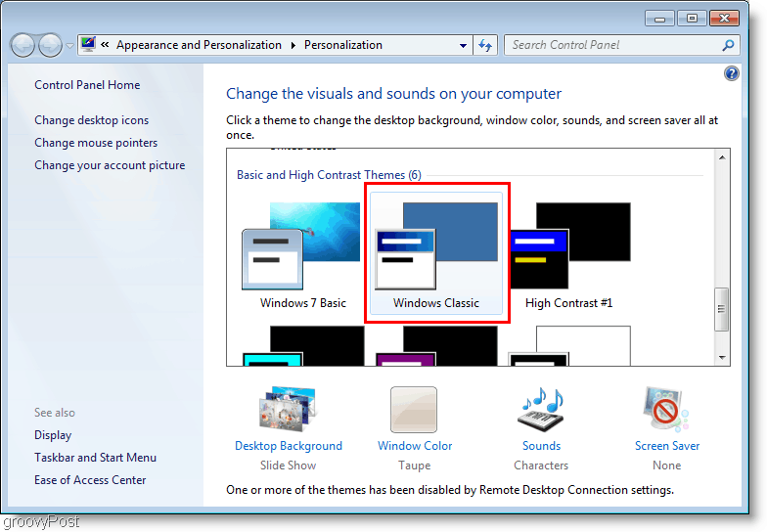767x532 pixels.
Task: Click the blue Help question mark icon
Action: point(732,74)
